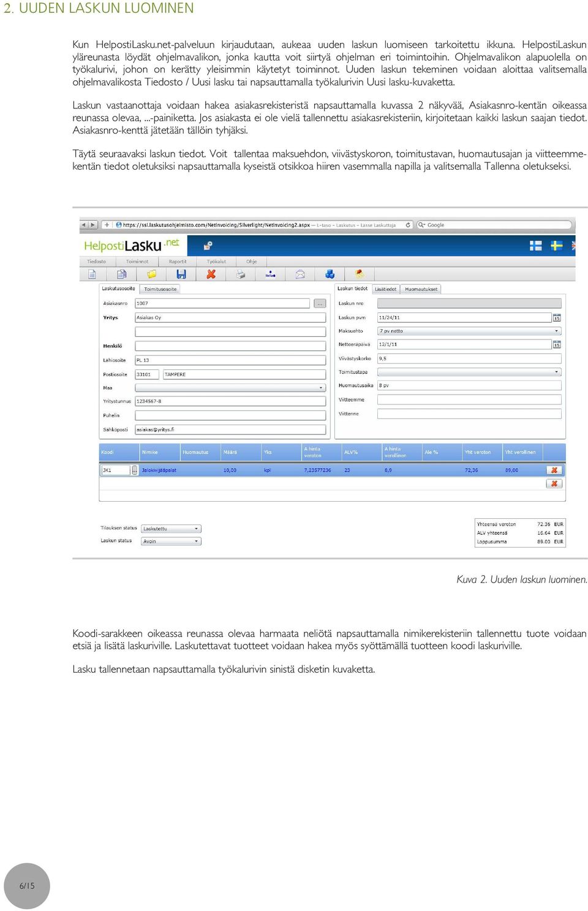Click the Lähiosoite field with PL 13

pyautogui.click(x=230, y=360)
